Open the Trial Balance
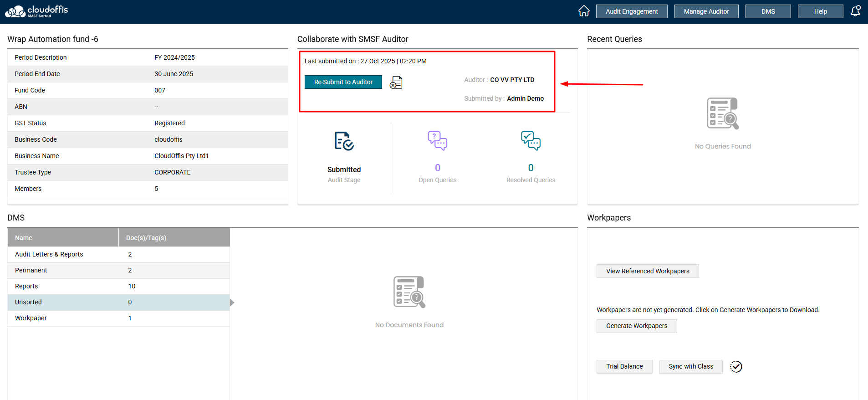 pos(624,366)
